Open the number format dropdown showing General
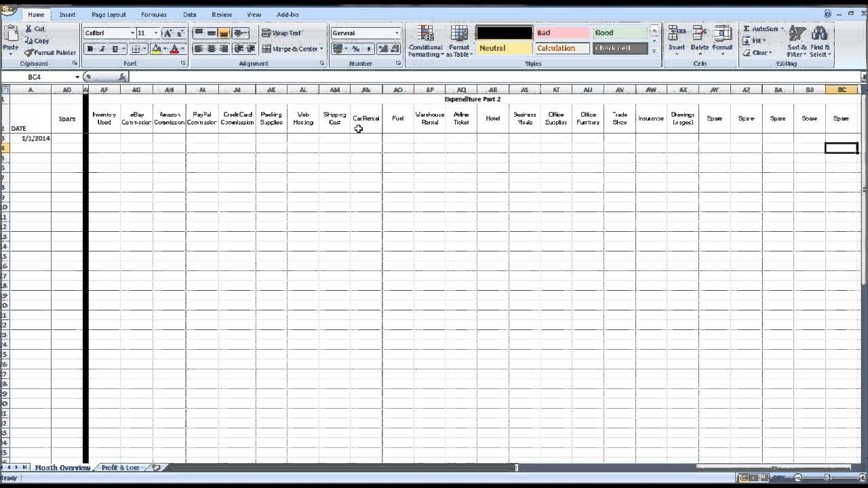868x488 pixels. click(x=397, y=33)
